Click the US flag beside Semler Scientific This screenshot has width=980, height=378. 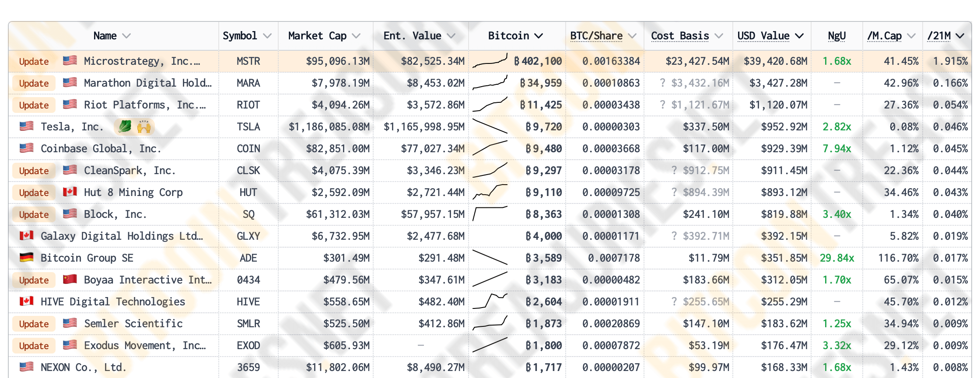point(70,323)
